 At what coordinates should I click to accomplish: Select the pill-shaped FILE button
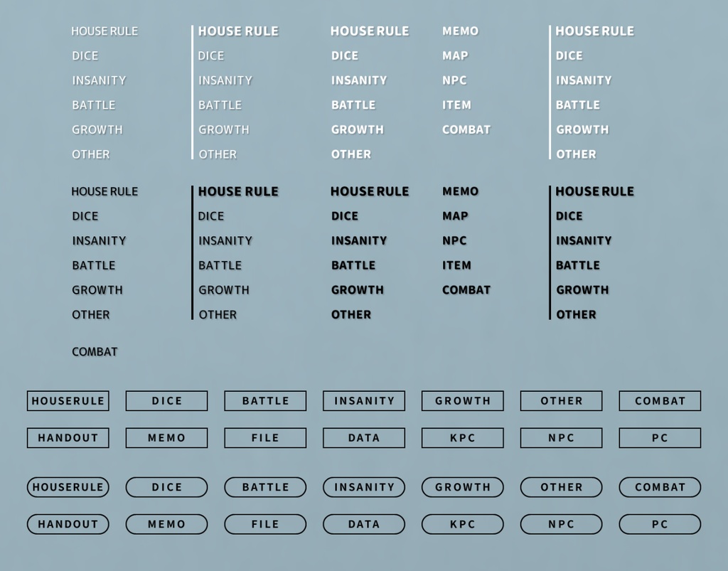point(265,524)
